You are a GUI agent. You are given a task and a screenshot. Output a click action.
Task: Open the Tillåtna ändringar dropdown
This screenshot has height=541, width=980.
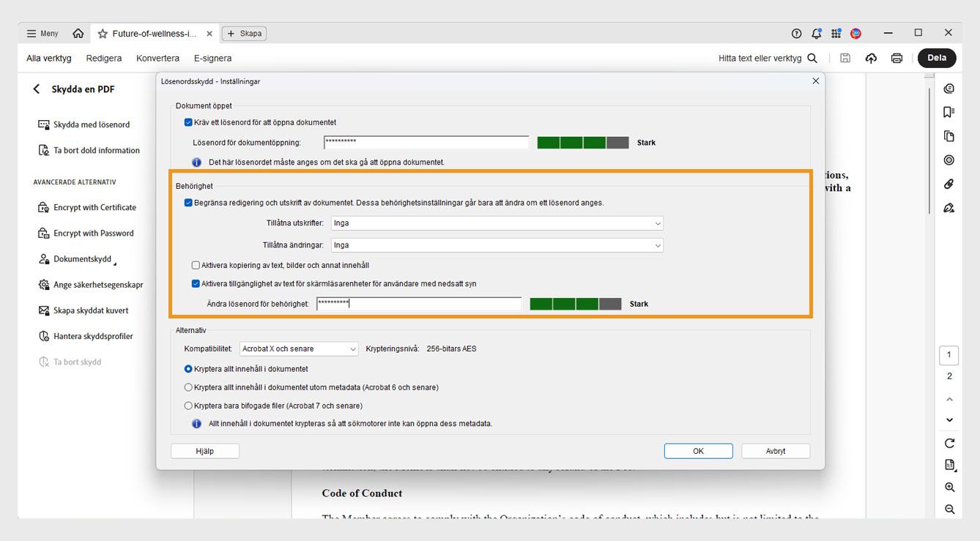pyautogui.click(x=497, y=245)
